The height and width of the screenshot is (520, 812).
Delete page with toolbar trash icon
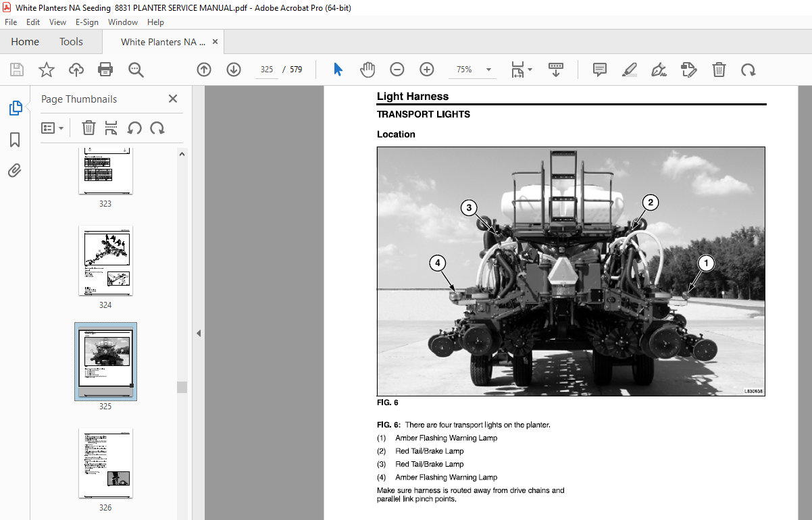719,70
